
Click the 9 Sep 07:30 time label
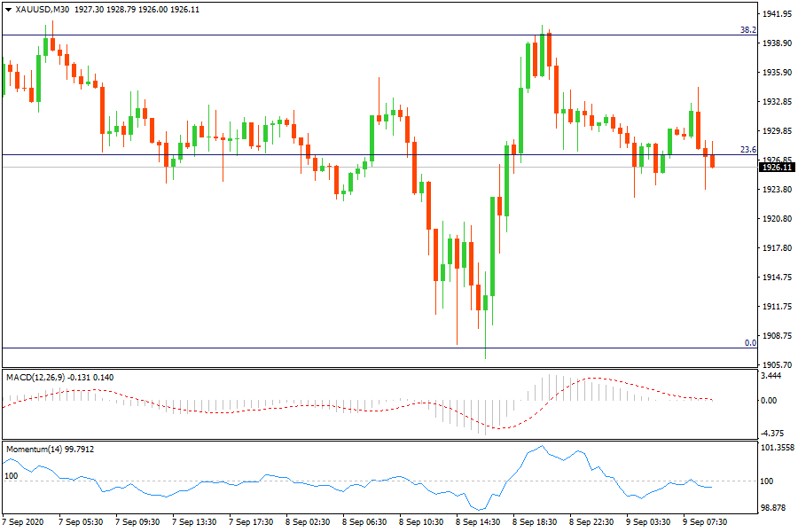click(x=705, y=522)
